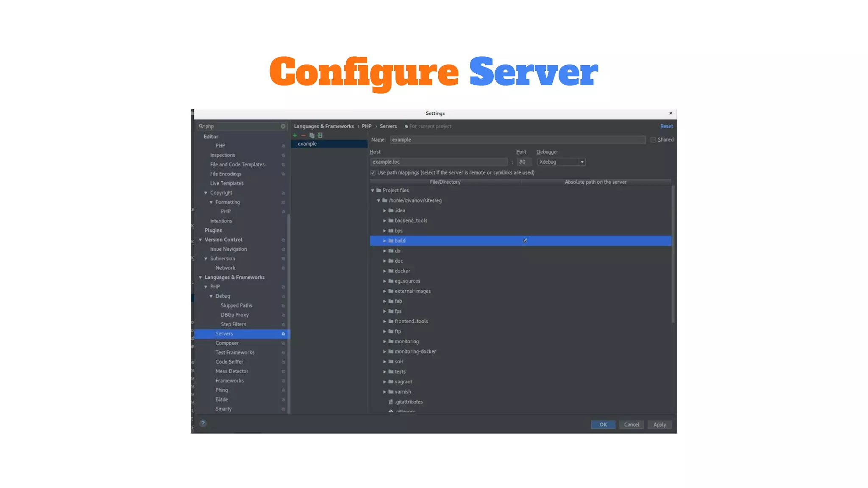Click the path mappings vertical scrollbar
The width and height of the screenshot is (868, 488).
click(x=673, y=254)
